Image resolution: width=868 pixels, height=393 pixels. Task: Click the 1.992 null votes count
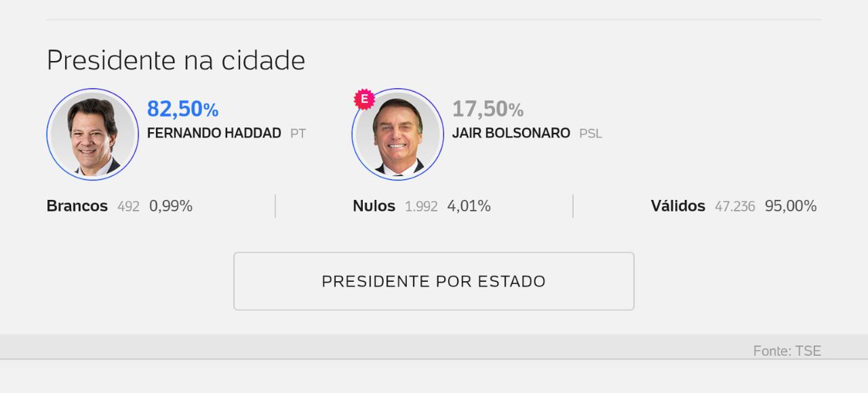point(421,207)
